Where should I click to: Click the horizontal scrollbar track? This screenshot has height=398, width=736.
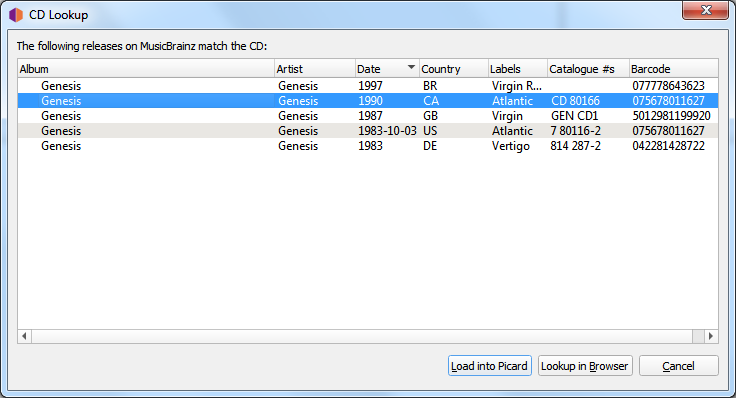tap(361, 336)
